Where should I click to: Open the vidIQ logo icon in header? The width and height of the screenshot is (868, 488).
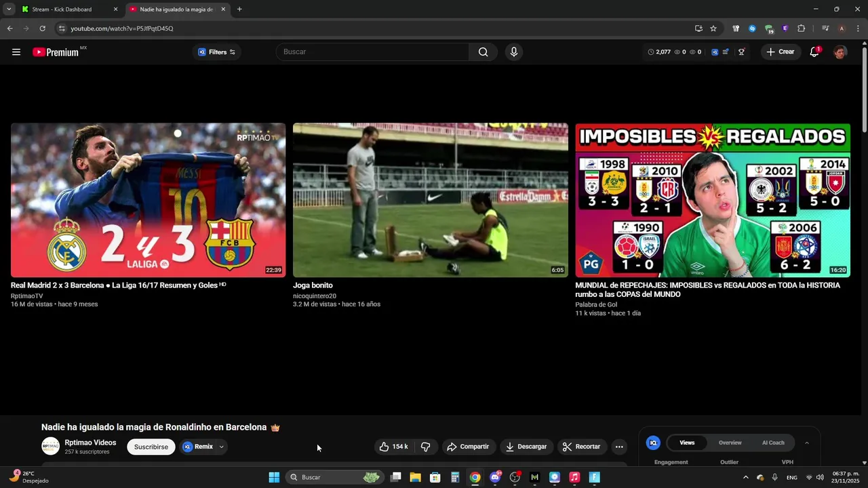(715, 52)
